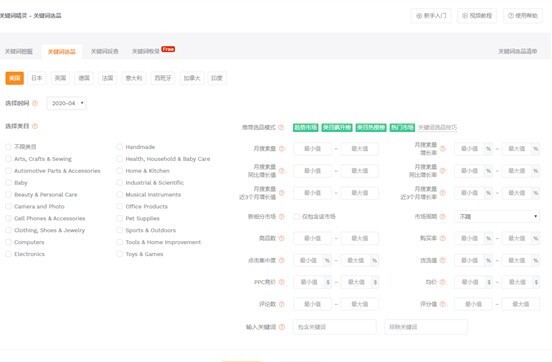
Task: Click the help icon beside 月搜索量增长率
Action: pos(443,149)
